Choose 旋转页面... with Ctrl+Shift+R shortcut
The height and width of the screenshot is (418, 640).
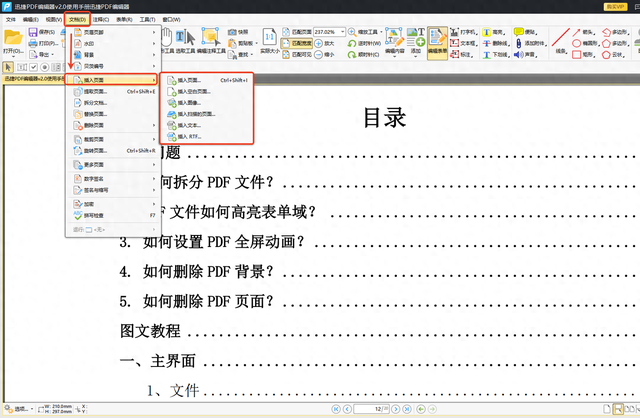114,151
